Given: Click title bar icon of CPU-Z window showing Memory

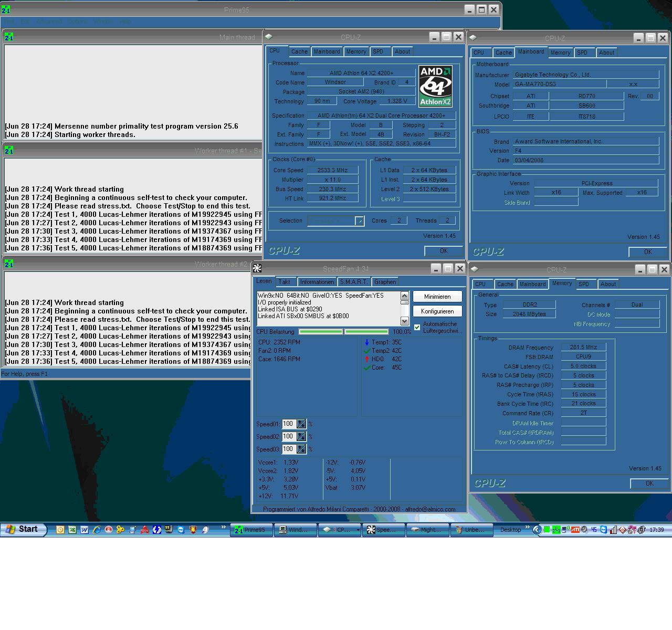Looking at the screenshot, I should tap(475, 269).
